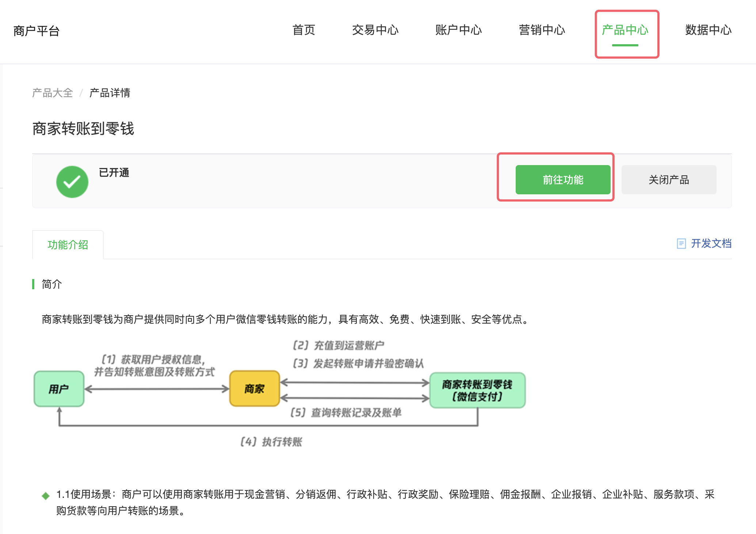Click the 商家转账到零钱(微信支付) diagram box
Viewport: 756px width, 534px height.
pos(477,390)
